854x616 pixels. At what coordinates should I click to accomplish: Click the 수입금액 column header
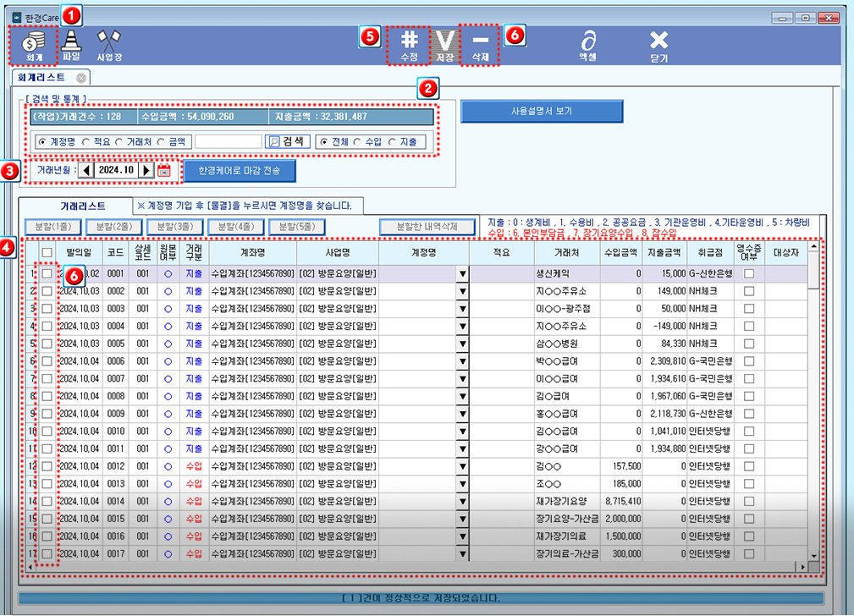click(620, 253)
